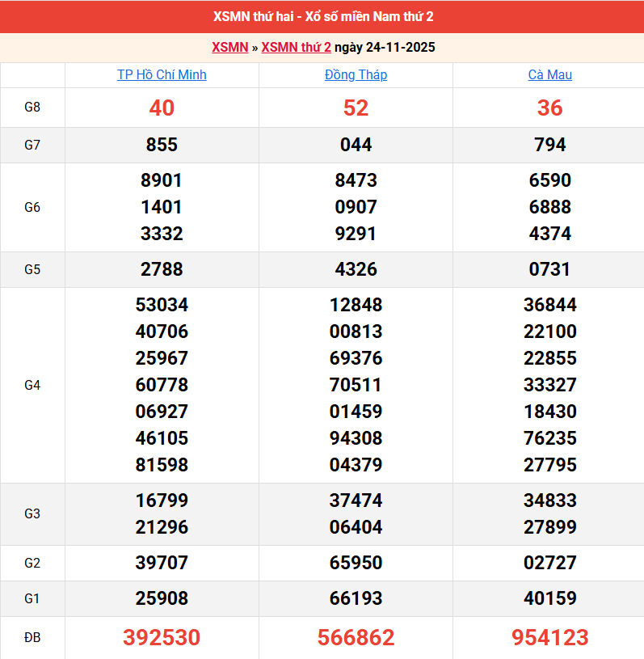Select the G5 number 4326
644x659 pixels.
coord(356,269)
